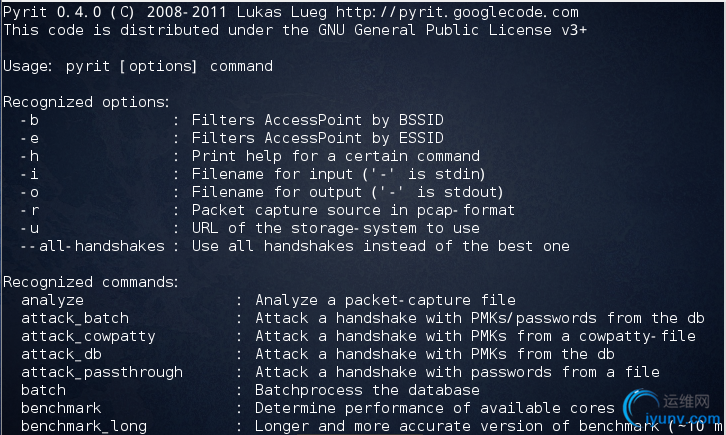Click the attack_passthrough command name

102,373
